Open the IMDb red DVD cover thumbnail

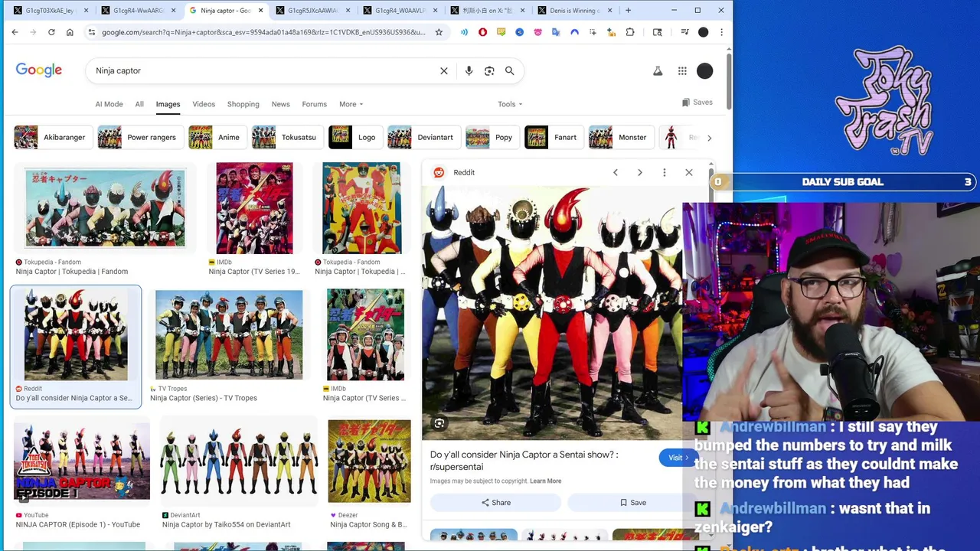(x=254, y=208)
